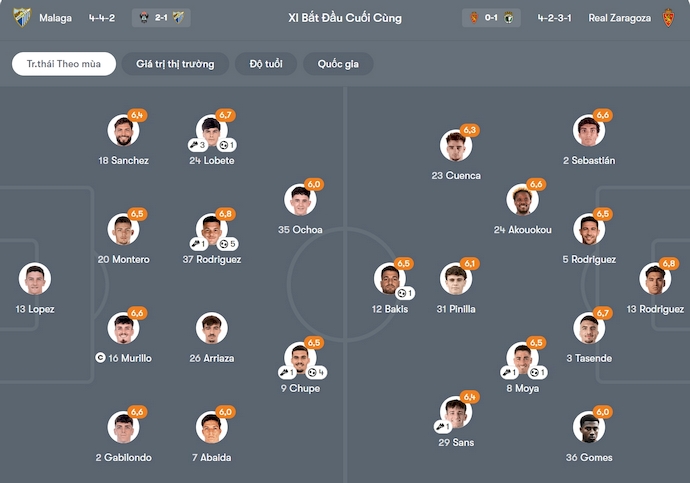Screen dimensions: 690x483
Task: Select the Quốc gia tab
Action: 338,64
